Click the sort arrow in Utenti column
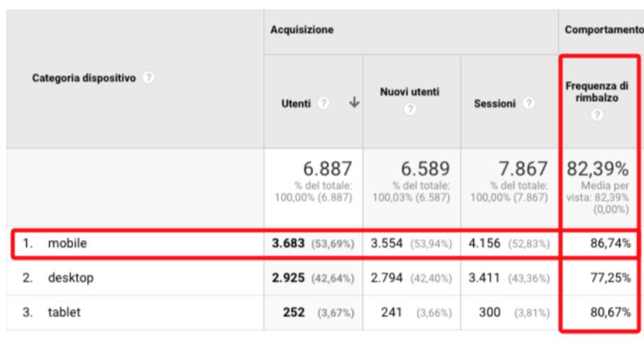Screen dimensions: 644x340 coord(354,102)
